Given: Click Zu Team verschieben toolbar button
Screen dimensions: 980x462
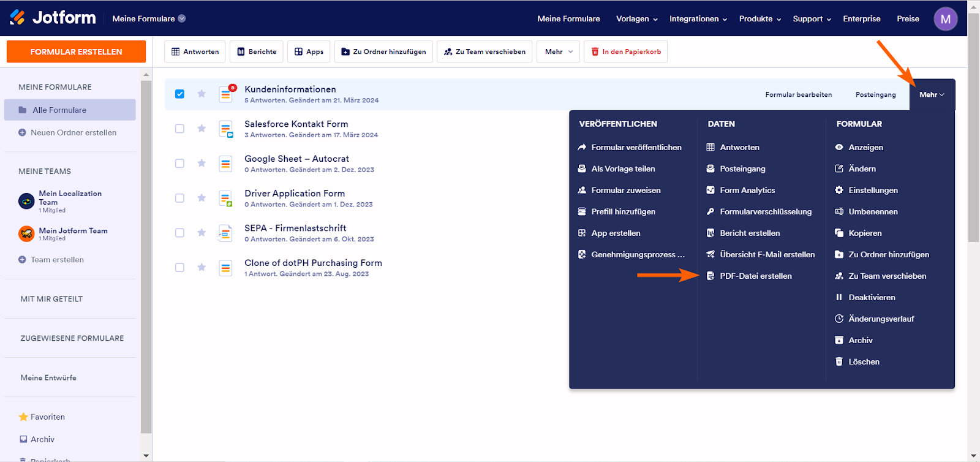Looking at the screenshot, I should [484, 51].
